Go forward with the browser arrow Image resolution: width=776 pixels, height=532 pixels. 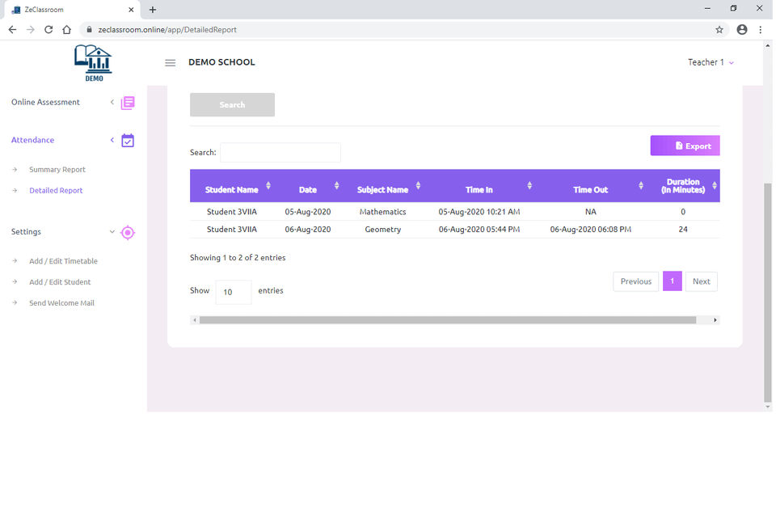[x=31, y=30]
